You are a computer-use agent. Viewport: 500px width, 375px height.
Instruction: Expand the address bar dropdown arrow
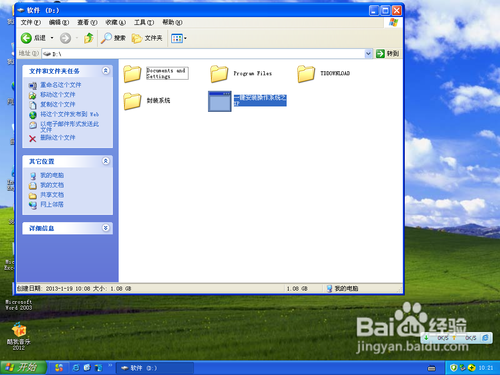click(x=368, y=53)
